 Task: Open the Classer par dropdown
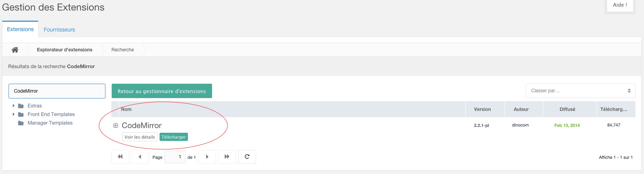tap(580, 91)
